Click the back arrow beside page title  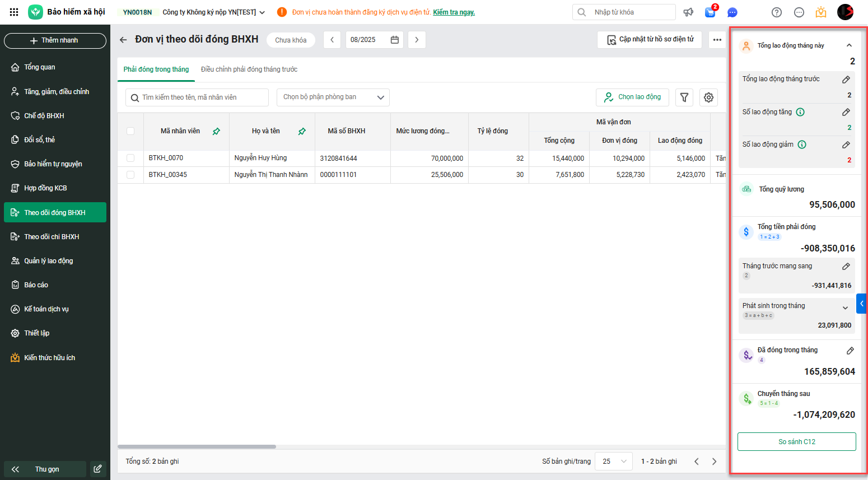tap(123, 40)
